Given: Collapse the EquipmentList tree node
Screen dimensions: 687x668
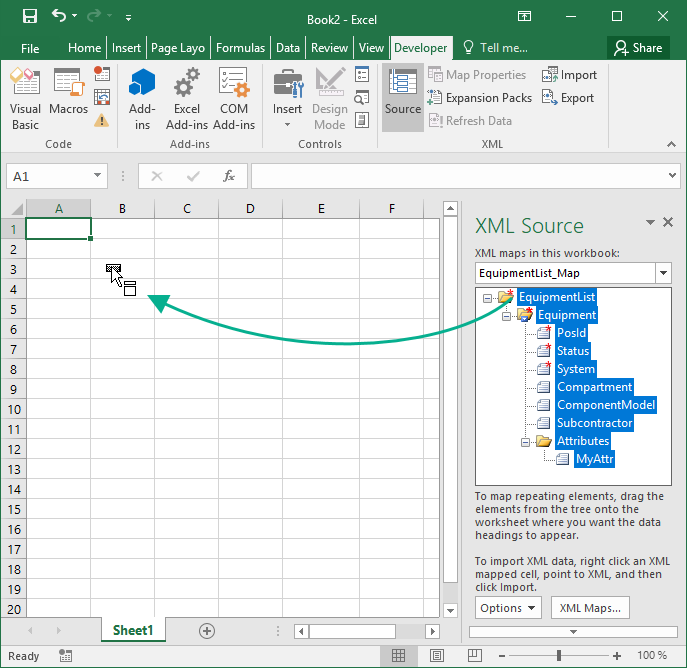Looking at the screenshot, I should point(487,298).
